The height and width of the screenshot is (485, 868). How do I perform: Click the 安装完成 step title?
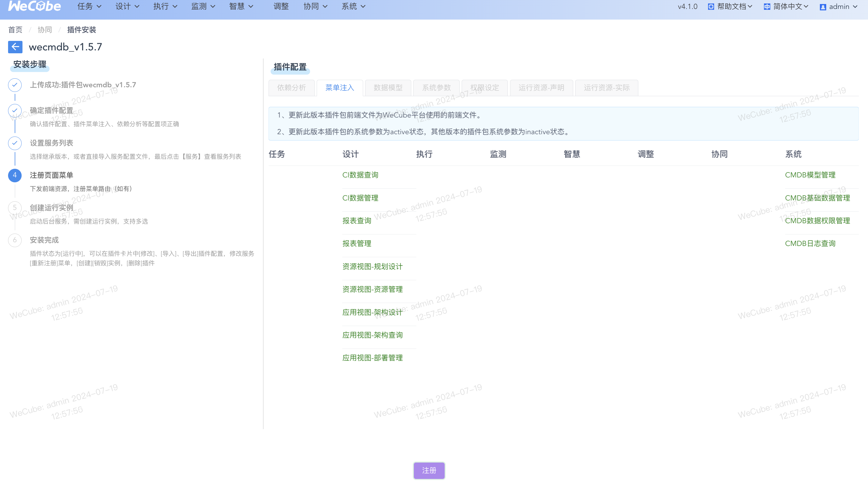[x=44, y=240]
